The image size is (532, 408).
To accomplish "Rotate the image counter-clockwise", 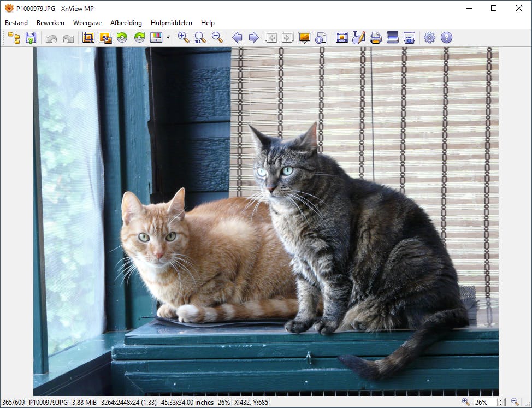I will point(122,37).
